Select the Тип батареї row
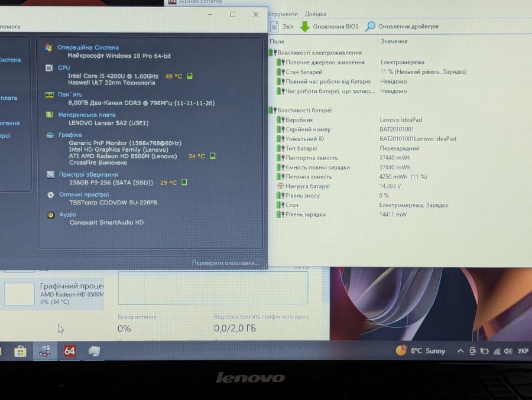This screenshot has width=532, height=400. (348, 148)
